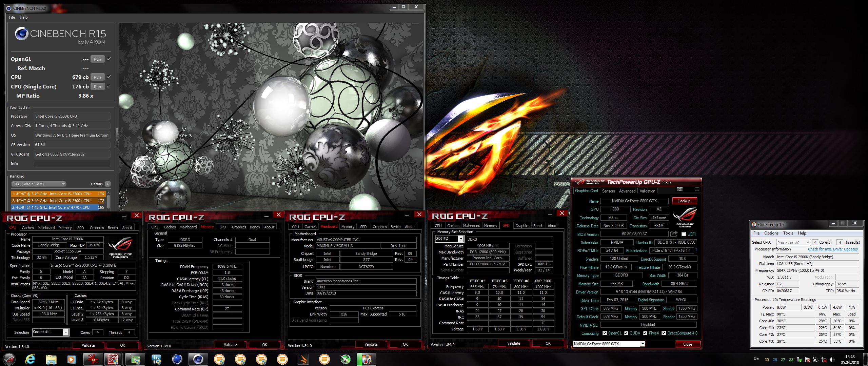Viewport: 868px width, 366px height.
Task: Expand ranking Details arrow in Cinebench
Action: [x=108, y=184]
